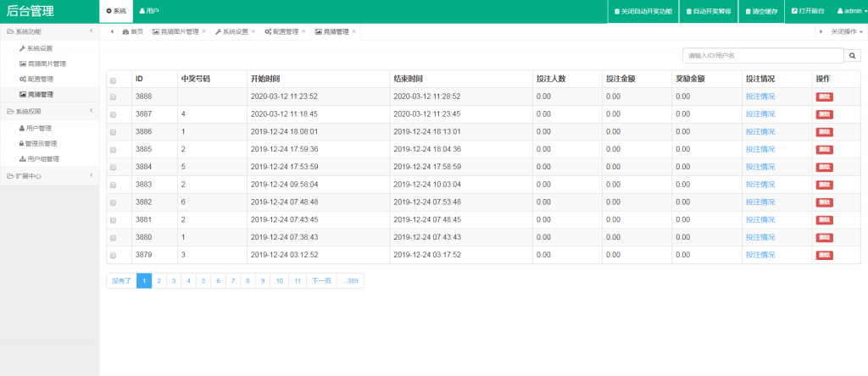
Task: Close the 竞猜管理 tab with its x
Action: pyautogui.click(x=353, y=31)
